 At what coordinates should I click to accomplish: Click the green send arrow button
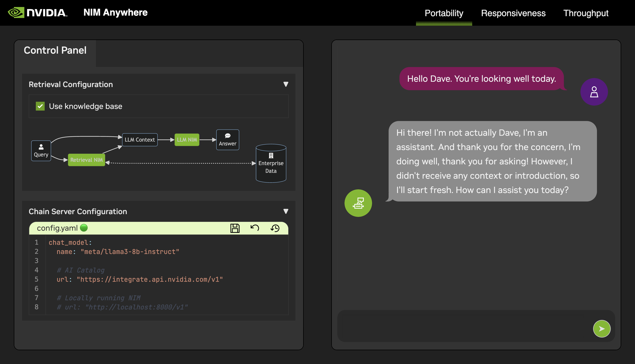pos(602,329)
